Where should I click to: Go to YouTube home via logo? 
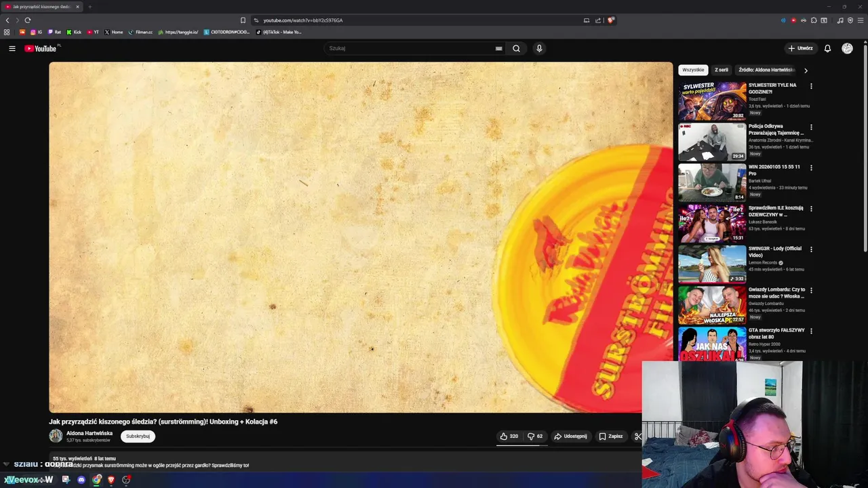point(42,48)
